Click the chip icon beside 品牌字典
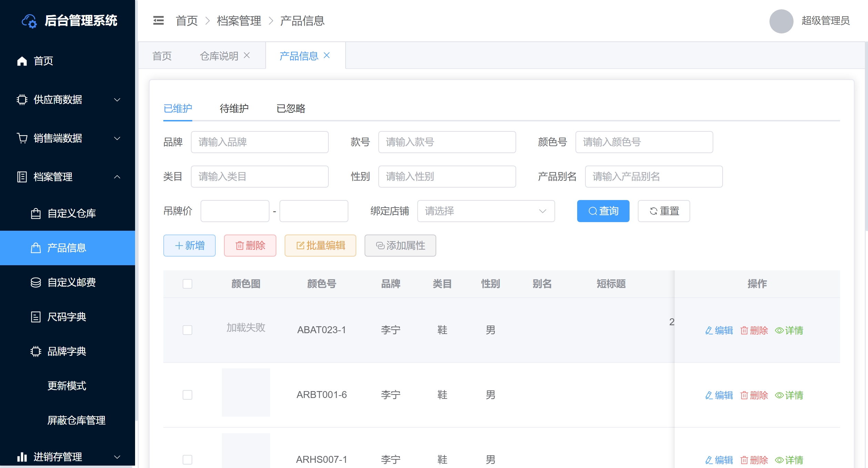This screenshot has width=868, height=468. tap(36, 351)
